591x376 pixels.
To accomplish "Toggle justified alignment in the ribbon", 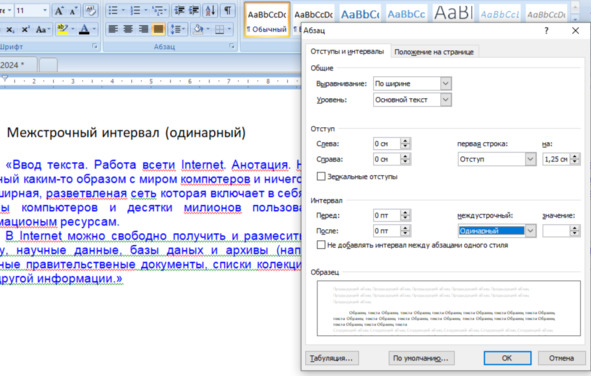I will click(158, 29).
